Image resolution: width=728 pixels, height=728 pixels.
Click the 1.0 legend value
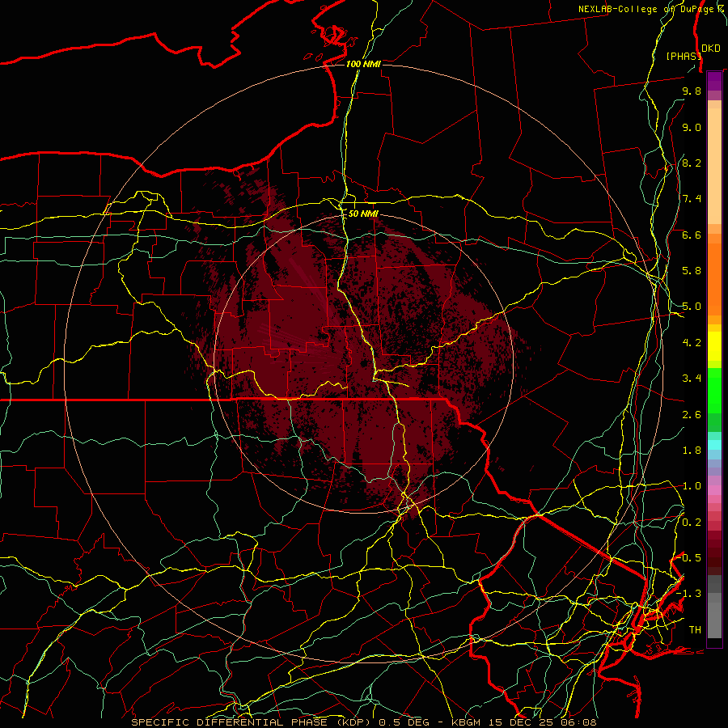point(692,486)
